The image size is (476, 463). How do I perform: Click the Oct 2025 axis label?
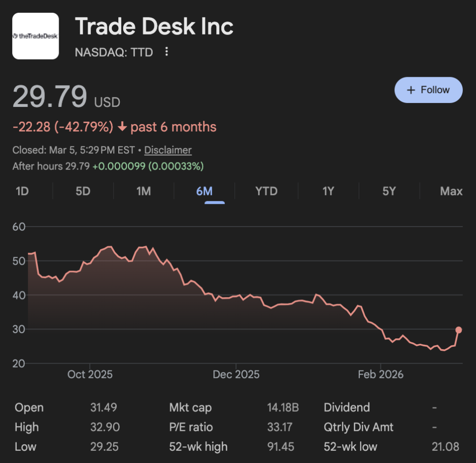90,375
